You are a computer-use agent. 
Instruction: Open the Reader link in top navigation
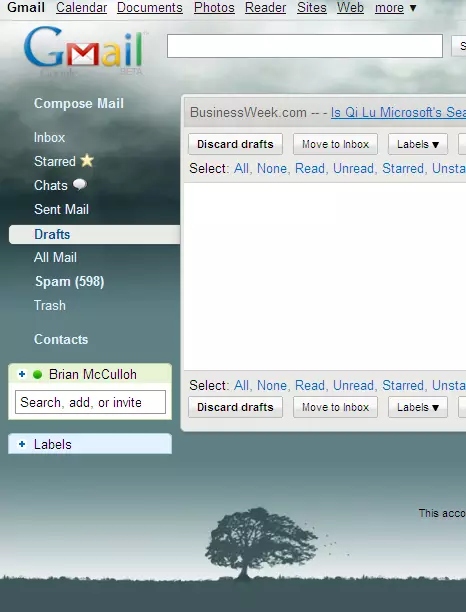265,7
